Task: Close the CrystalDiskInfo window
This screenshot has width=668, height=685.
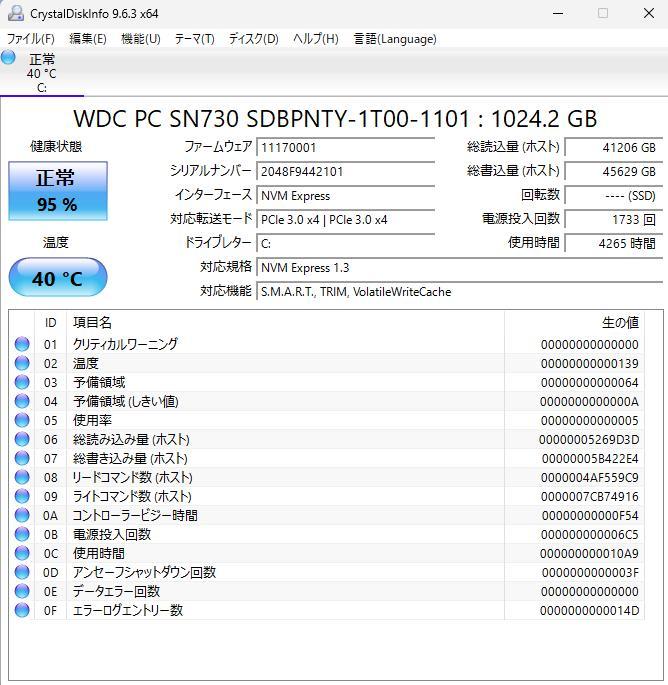Action: 649,14
